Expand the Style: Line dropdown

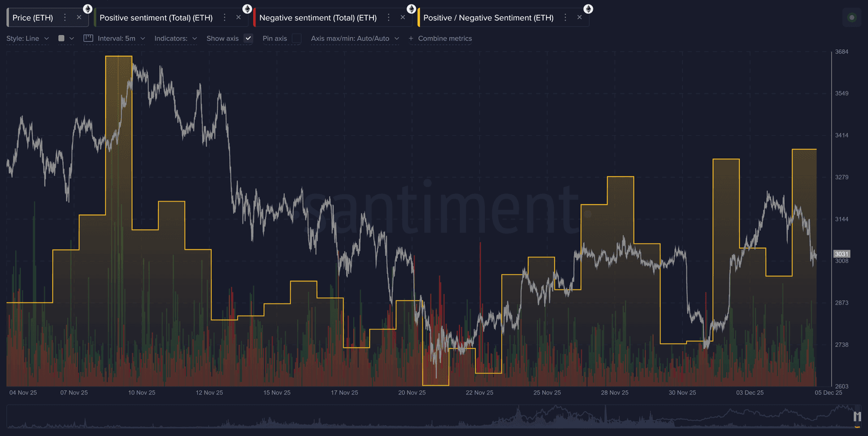tap(28, 38)
